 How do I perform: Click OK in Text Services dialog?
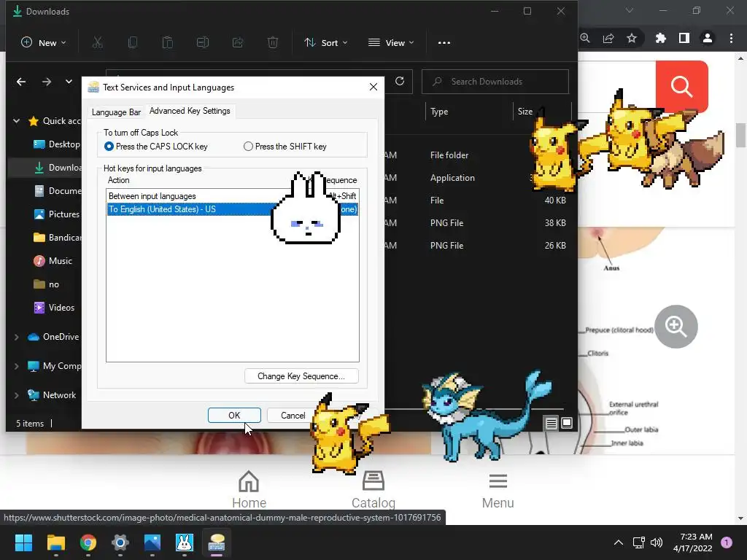[x=234, y=415]
